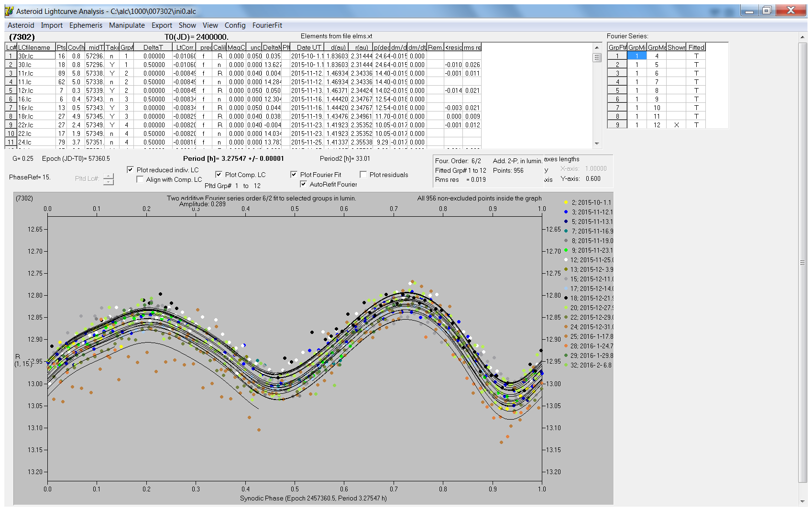Image resolution: width=812 pixels, height=511 pixels.
Task: Open the Show menu
Action: pyautogui.click(x=187, y=25)
